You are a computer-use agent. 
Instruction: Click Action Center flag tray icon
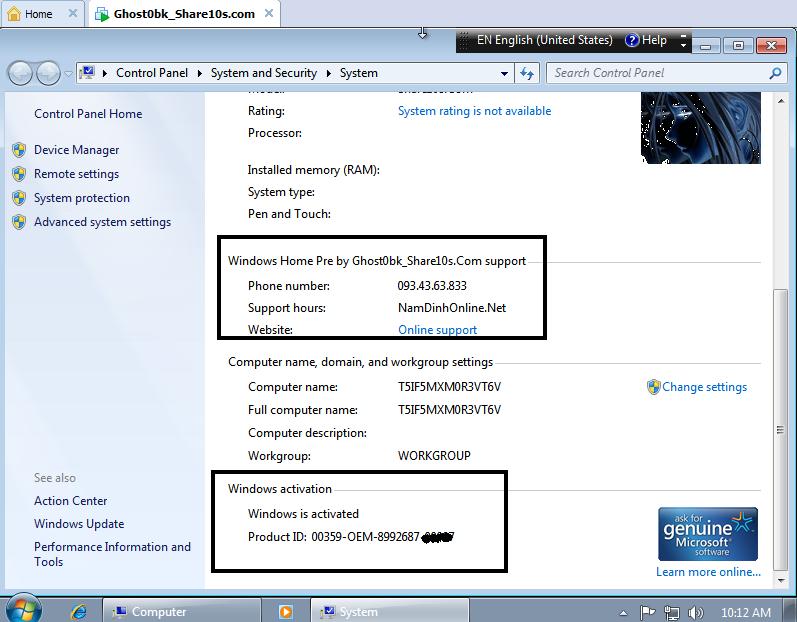click(647, 613)
